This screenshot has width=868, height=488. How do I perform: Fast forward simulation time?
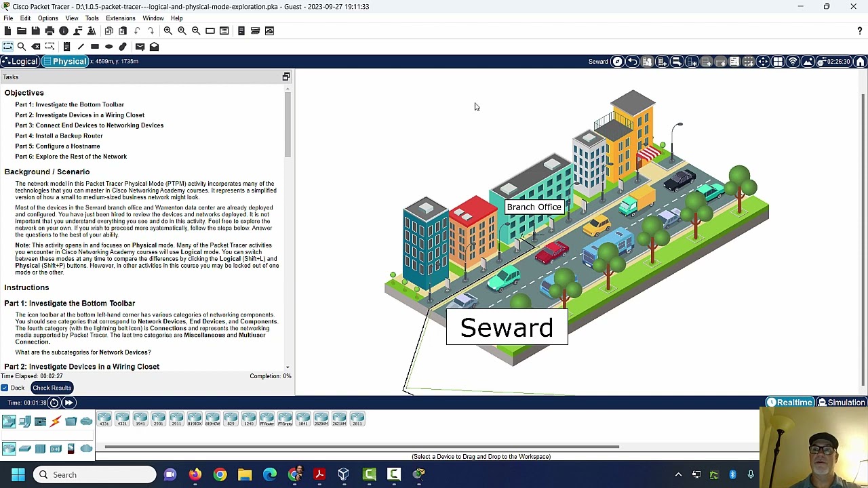(x=68, y=403)
